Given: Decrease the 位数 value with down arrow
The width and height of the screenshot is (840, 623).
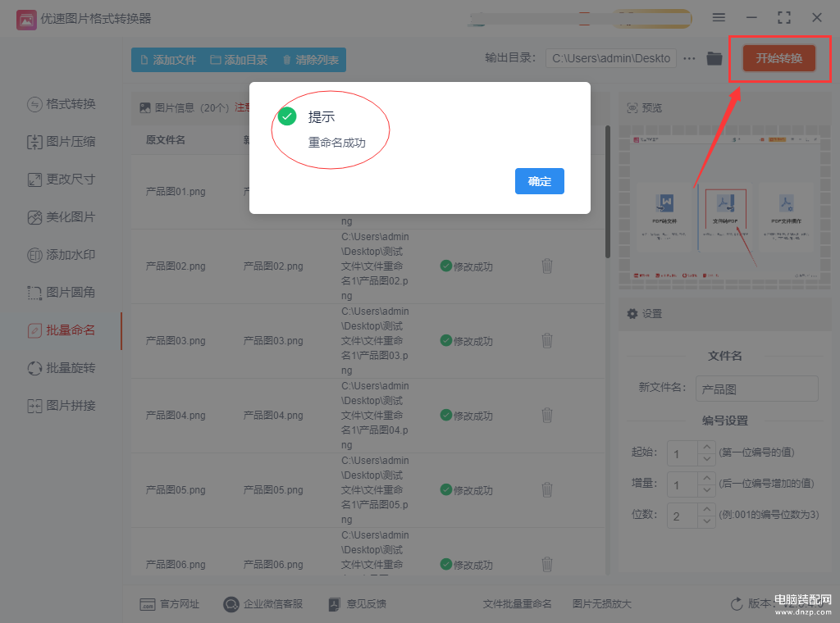Looking at the screenshot, I should (x=706, y=522).
